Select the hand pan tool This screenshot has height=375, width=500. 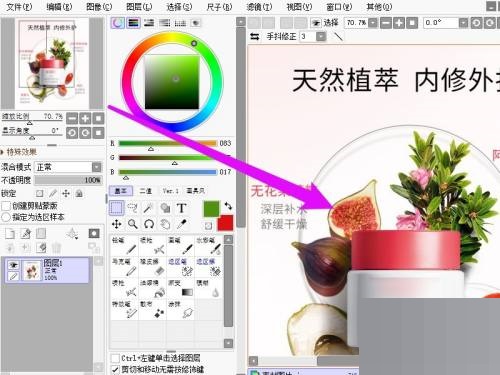tap(165, 224)
